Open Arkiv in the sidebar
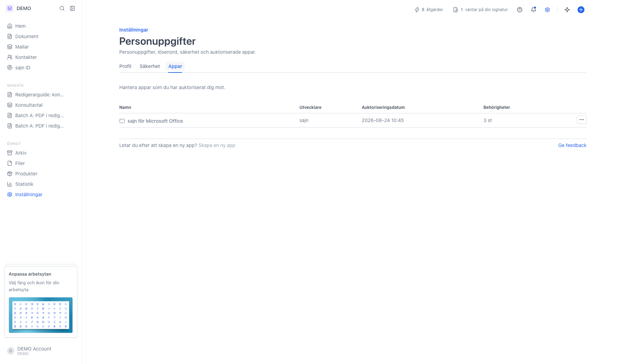Viewport: 624px width, 364px height. [x=41, y=153]
